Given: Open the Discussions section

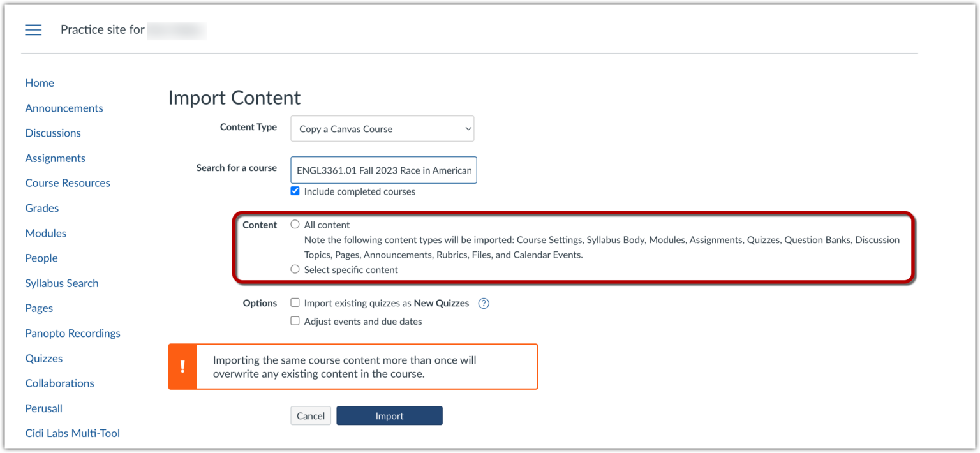Looking at the screenshot, I should [53, 133].
